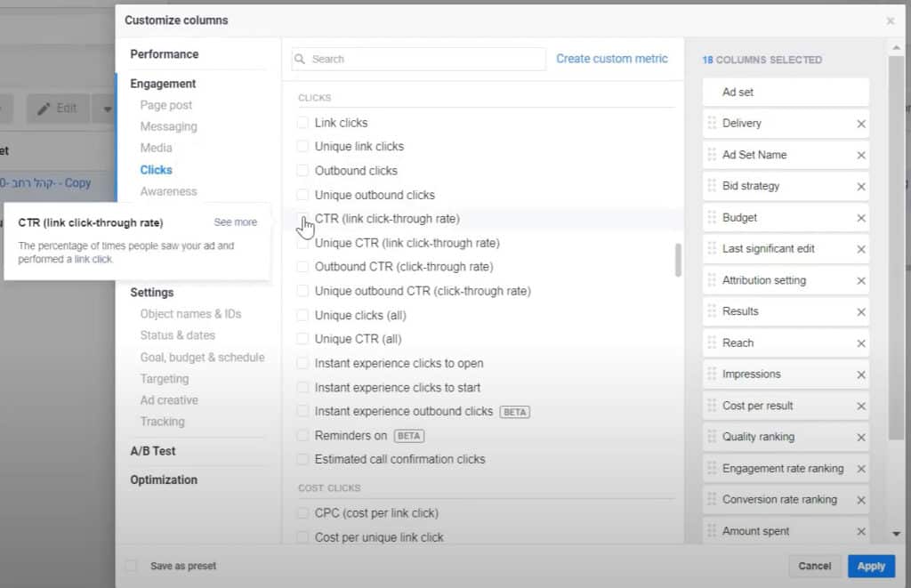This screenshot has height=588, width=911.
Task: Click the Cancel button
Action: coord(814,566)
